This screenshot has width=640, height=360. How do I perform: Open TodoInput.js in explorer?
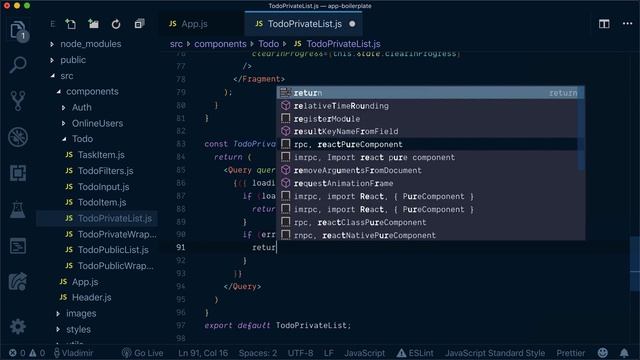(103, 187)
